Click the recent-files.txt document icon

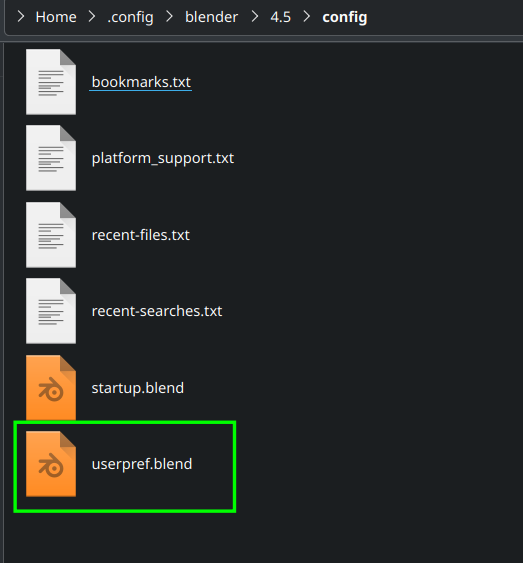[51, 235]
